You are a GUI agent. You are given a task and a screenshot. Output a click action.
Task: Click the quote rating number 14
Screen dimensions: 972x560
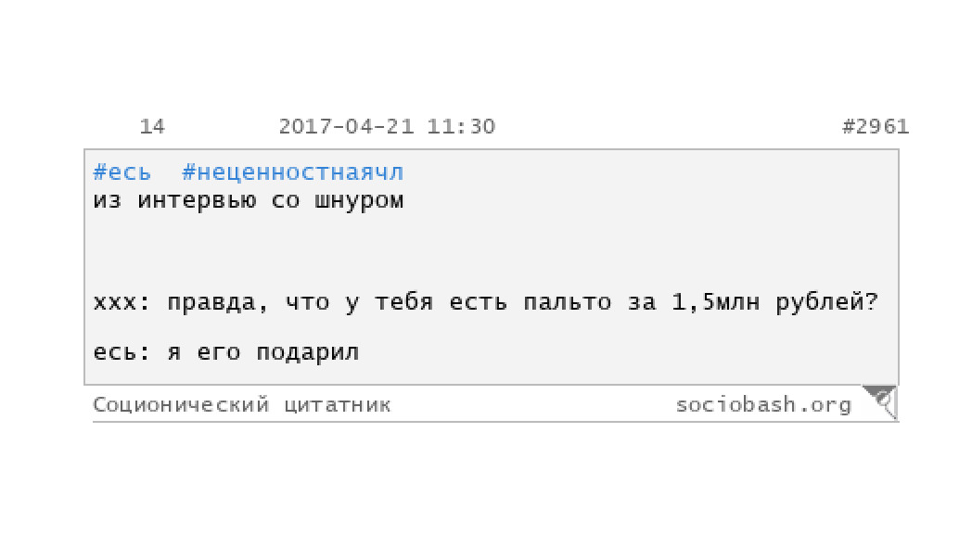(x=152, y=126)
